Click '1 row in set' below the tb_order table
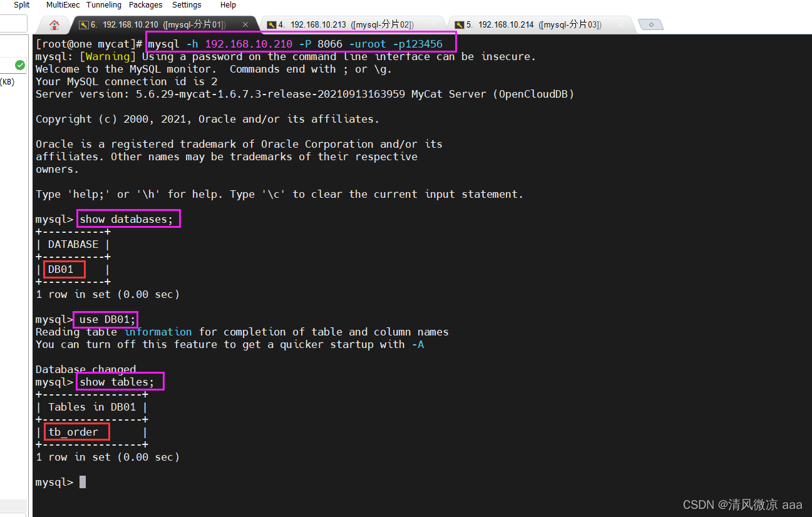 pos(108,457)
